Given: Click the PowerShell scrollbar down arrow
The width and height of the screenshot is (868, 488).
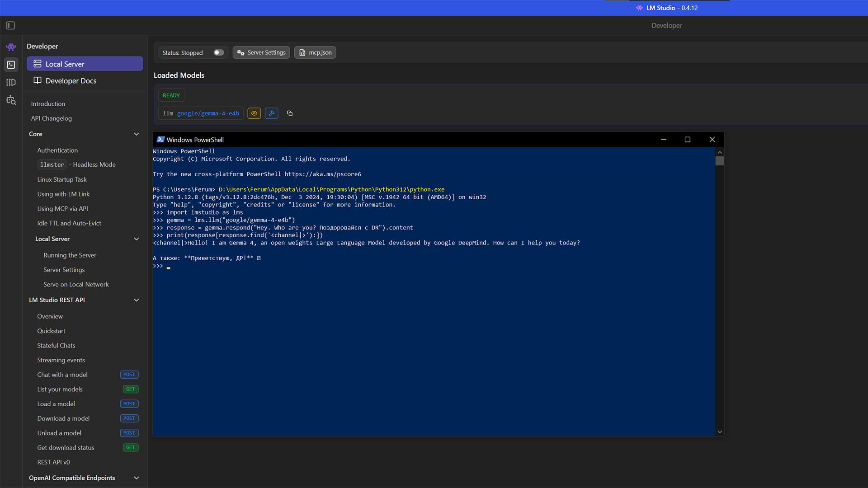Looking at the screenshot, I should [x=720, y=432].
